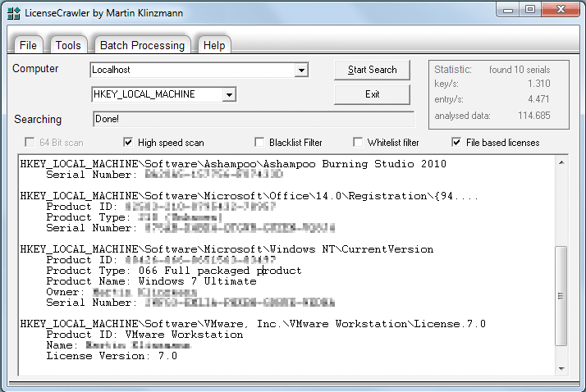Click the 'found 10 serials' statistic text
The image size is (586, 392).
pyautogui.click(x=520, y=70)
